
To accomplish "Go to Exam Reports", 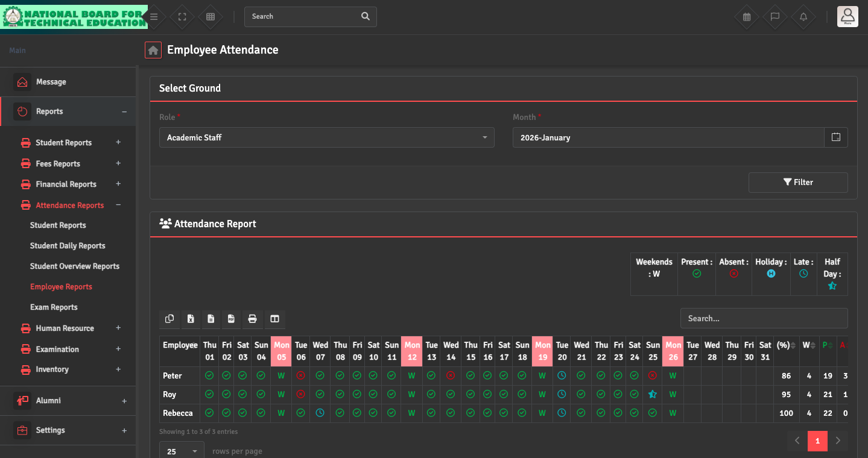I will coord(54,307).
